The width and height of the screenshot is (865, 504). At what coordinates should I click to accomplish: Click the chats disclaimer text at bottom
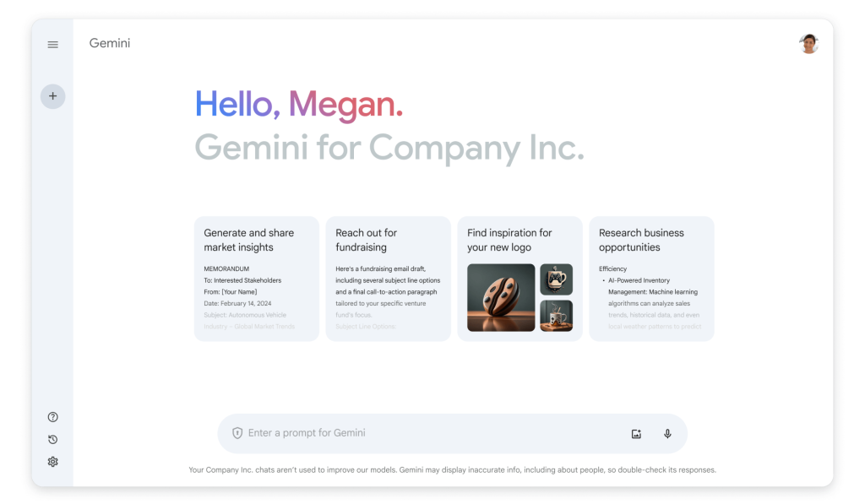tap(453, 470)
